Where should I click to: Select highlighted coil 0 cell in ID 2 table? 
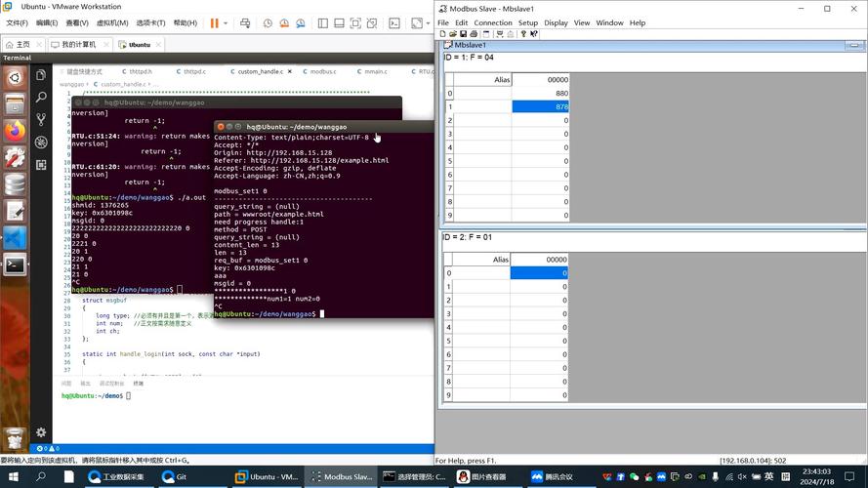539,272
